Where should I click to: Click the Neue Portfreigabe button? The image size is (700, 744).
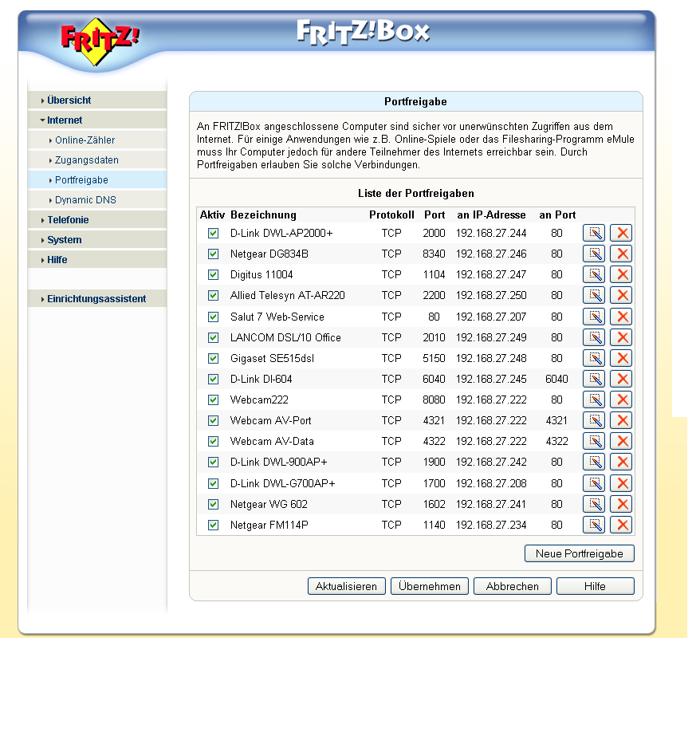tap(579, 553)
